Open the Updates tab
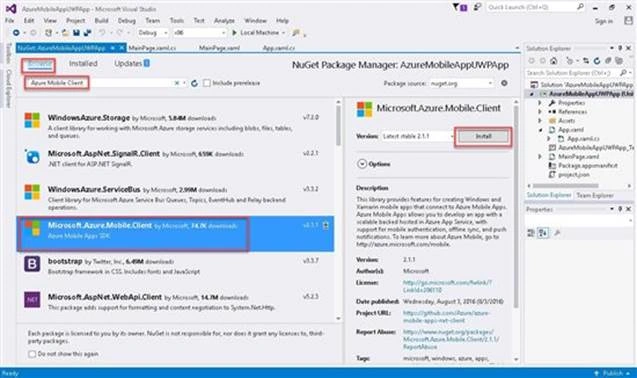Image resolution: width=637 pixels, height=378 pixels. (x=132, y=64)
